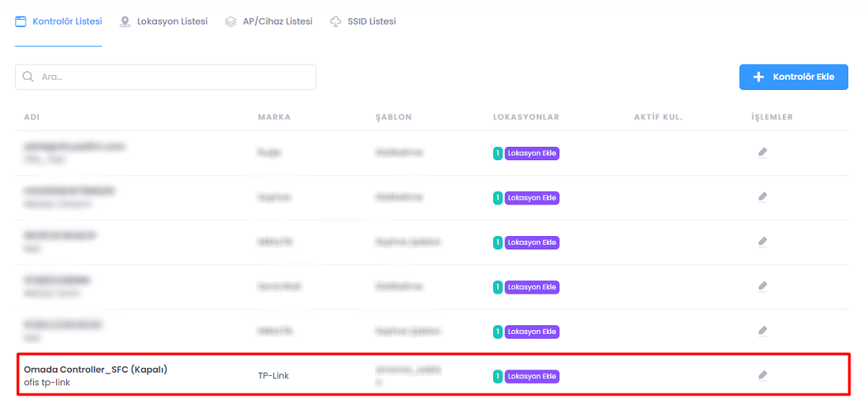The height and width of the screenshot is (405, 868).
Task: Click the MARKA column header
Action: 274,117
